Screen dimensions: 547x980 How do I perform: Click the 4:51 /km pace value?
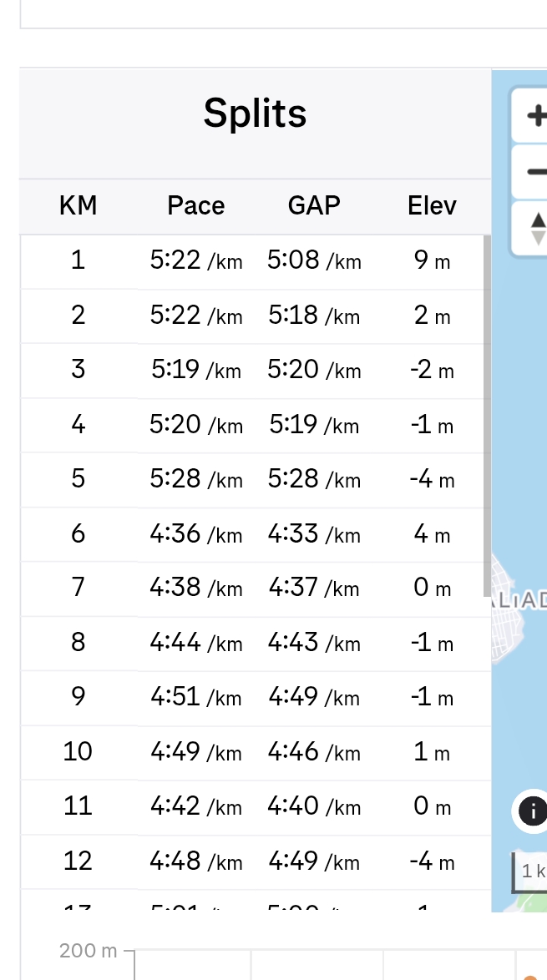[x=196, y=697]
